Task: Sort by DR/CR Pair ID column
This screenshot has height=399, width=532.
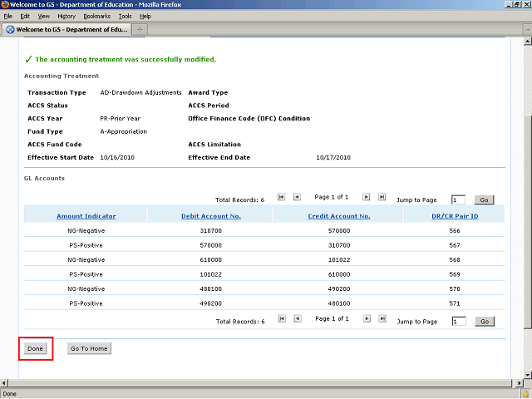Action: tap(454, 216)
